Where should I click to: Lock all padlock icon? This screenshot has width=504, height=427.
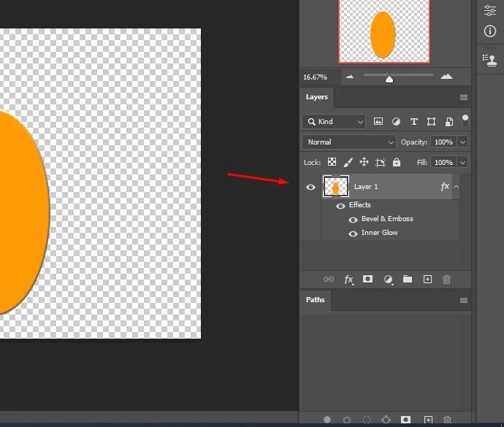pyautogui.click(x=397, y=162)
